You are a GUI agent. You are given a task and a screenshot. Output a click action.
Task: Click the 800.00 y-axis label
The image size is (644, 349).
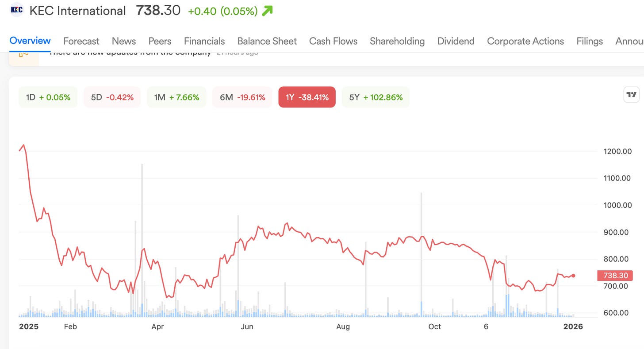pos(616,259)
